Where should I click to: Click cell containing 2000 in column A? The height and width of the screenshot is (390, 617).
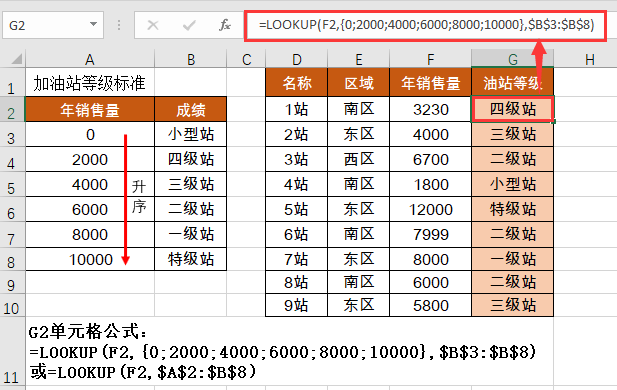pos(90,159)
